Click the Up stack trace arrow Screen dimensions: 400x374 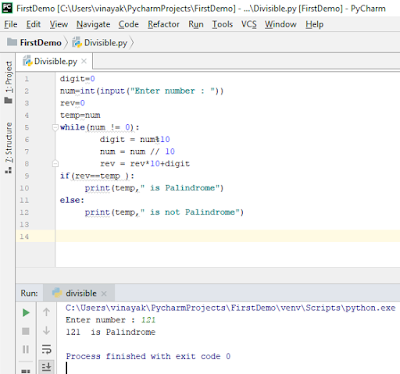[46, 312]
